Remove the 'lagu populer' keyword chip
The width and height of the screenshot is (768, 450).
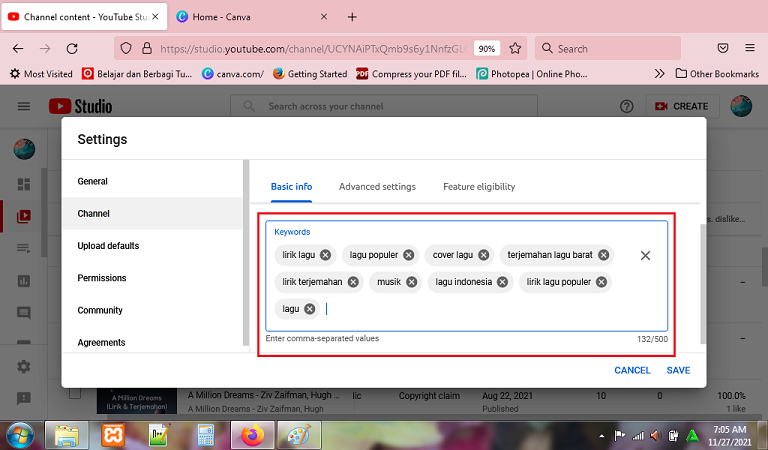pyautogui.click(x=408, y=255)
